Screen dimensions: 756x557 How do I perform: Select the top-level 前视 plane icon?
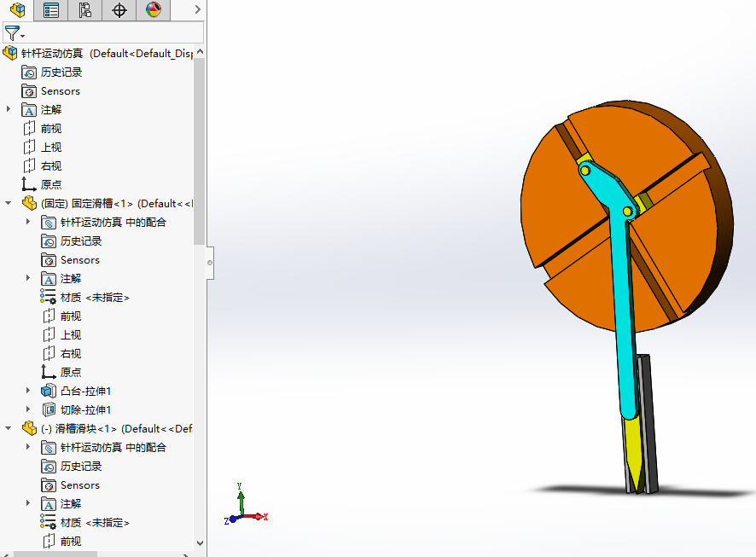(29, 128)
